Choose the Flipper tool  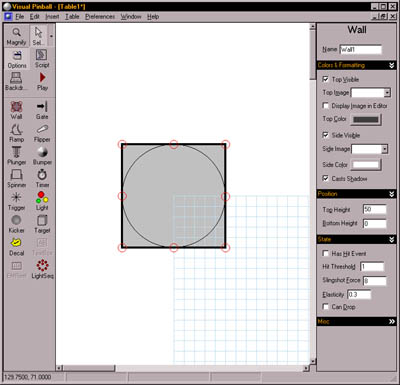[42, 133]
